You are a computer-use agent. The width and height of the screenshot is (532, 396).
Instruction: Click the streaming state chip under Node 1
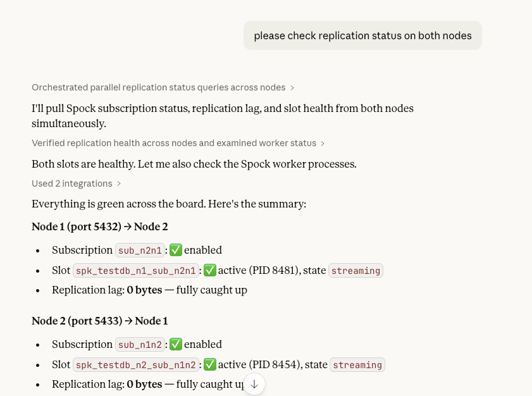pyautogui.click(x=356, y=271)
